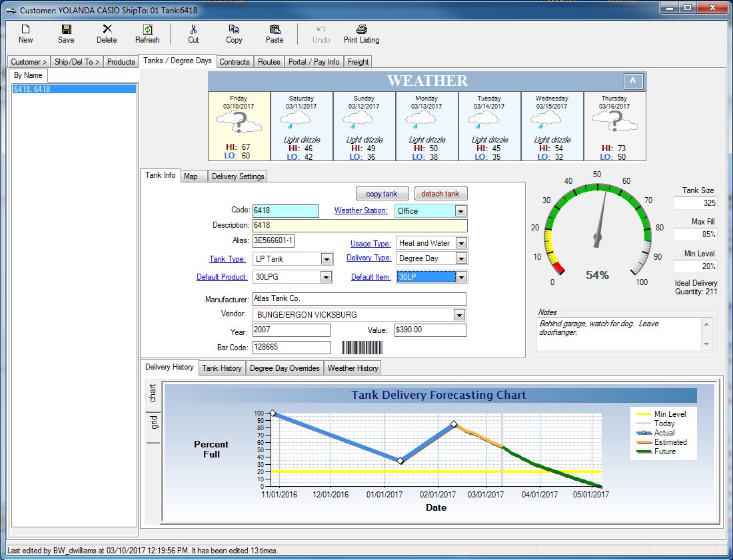Image resolution: width=733 pixels, height=560 pixels.
Task: Open the Delivery Settings tab
Action: (x=238, y=176)
